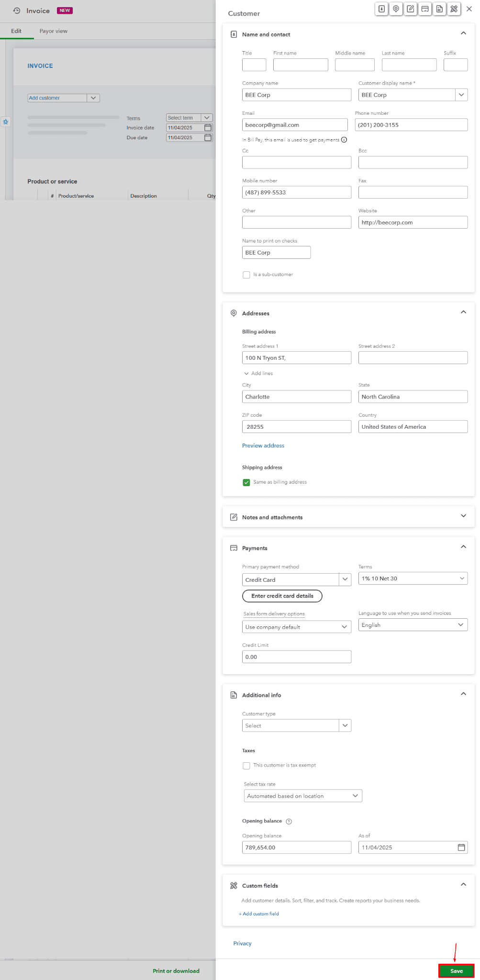Collapse the Additional info section
480x980 pixels.
pyautogui.click(x=463, y=693)
